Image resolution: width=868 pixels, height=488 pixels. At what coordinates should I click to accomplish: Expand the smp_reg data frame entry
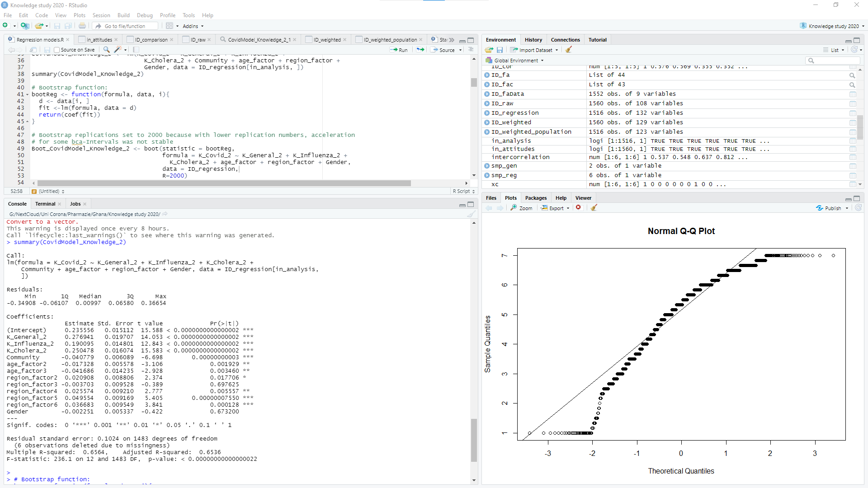coord(487,175)
